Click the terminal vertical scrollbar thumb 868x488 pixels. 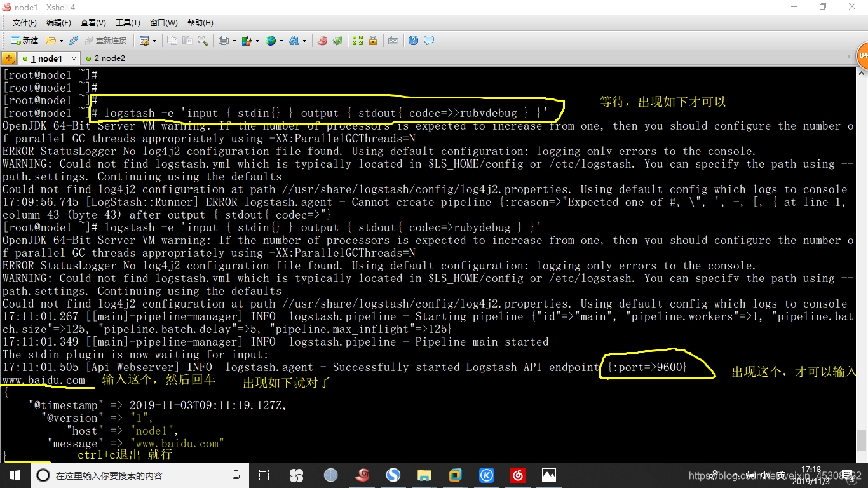pos(862,440)
